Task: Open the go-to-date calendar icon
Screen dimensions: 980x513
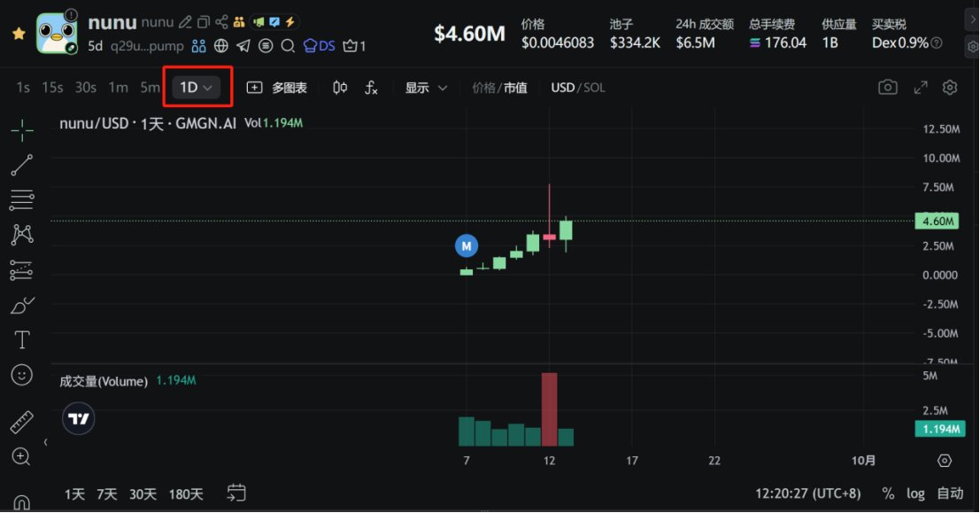Action: [x=236, y=493]
